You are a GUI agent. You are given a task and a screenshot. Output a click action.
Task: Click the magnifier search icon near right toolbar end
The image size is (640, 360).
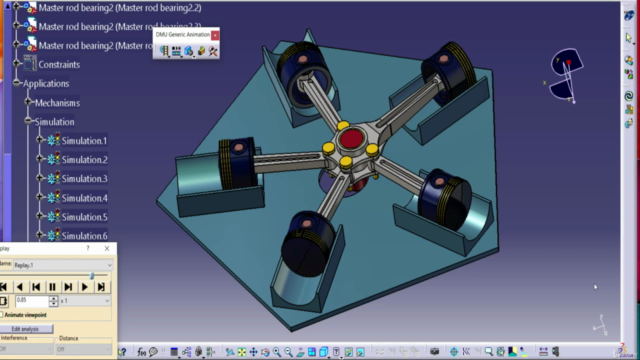point(489,351)
